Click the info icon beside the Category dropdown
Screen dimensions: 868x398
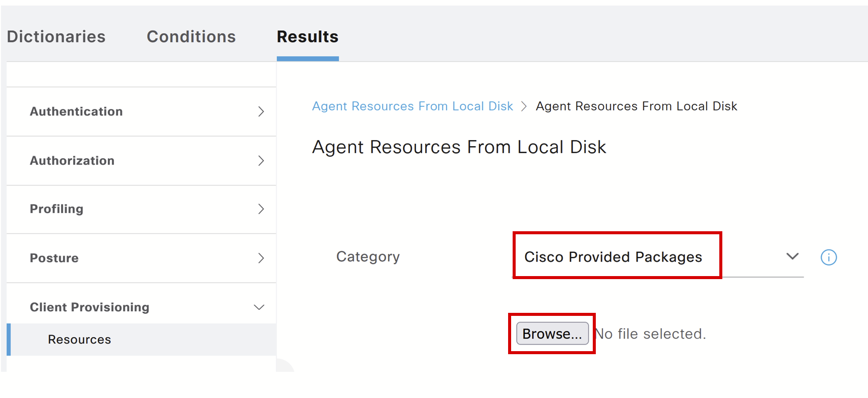829,257
